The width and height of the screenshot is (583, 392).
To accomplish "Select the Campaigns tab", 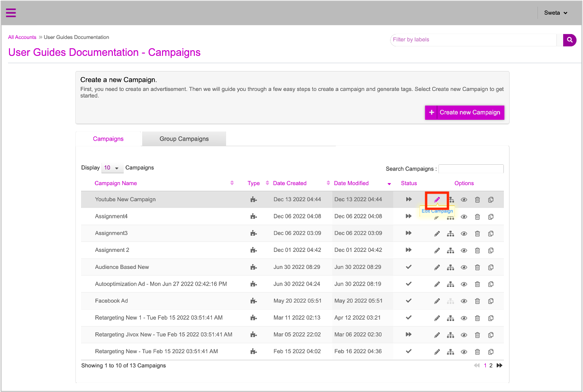I will tap(108, 139).
